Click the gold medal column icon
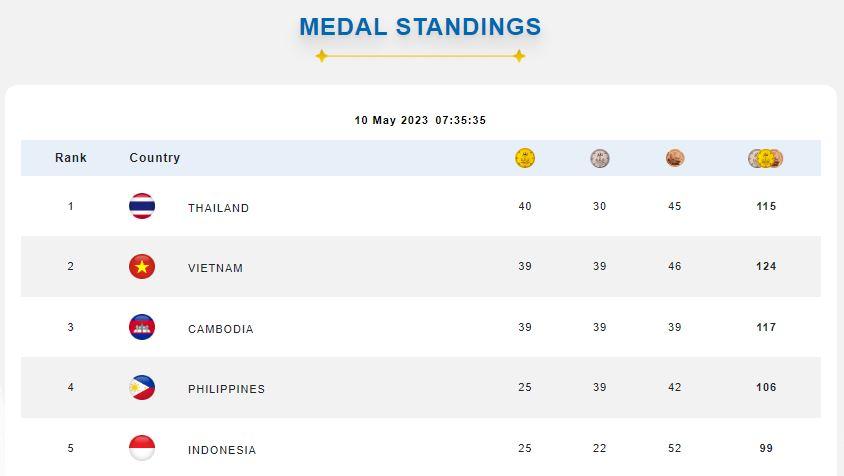Screen dimensions: 844x476 coord(525,158)
